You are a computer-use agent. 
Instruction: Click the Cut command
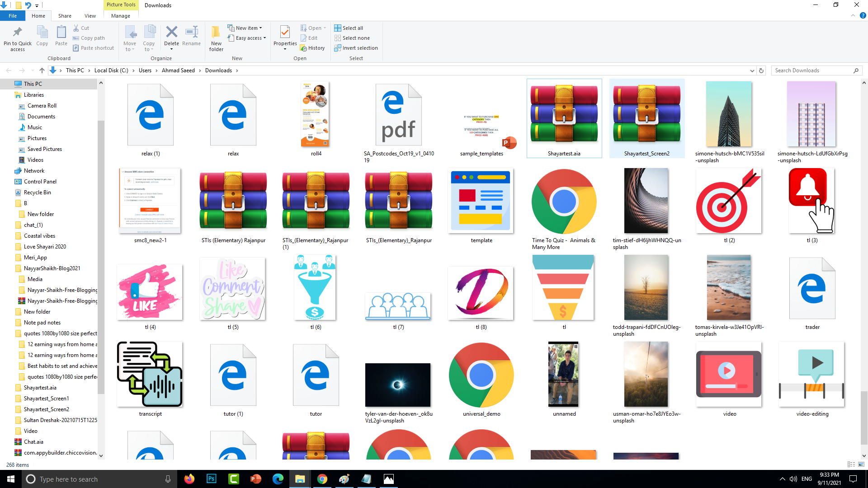click(81, 28)
